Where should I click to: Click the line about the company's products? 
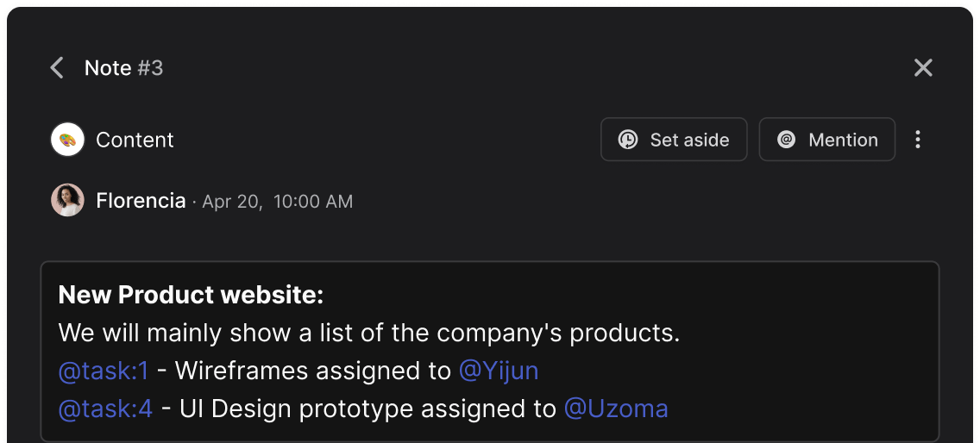(x=369, y=334)
